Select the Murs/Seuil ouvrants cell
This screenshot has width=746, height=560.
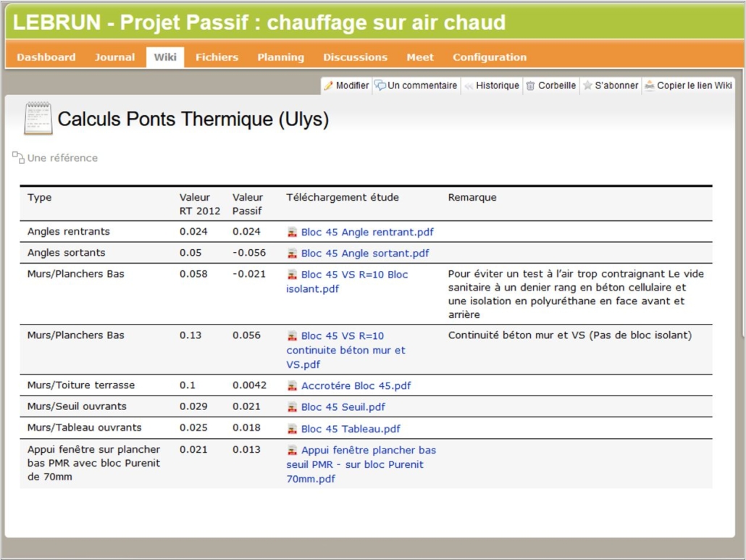[x=77, y=406]
